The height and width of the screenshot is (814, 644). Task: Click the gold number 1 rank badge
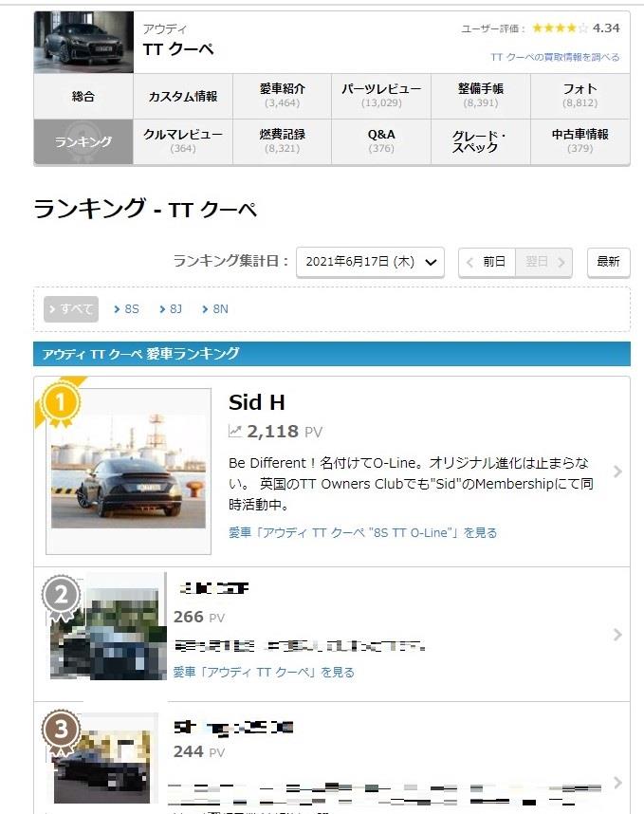click(60, 404)
